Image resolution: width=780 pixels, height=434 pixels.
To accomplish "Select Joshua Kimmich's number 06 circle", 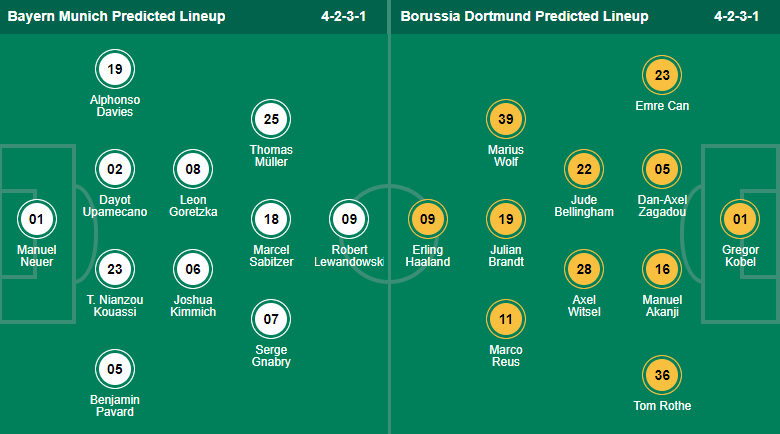I will [193, 269].
